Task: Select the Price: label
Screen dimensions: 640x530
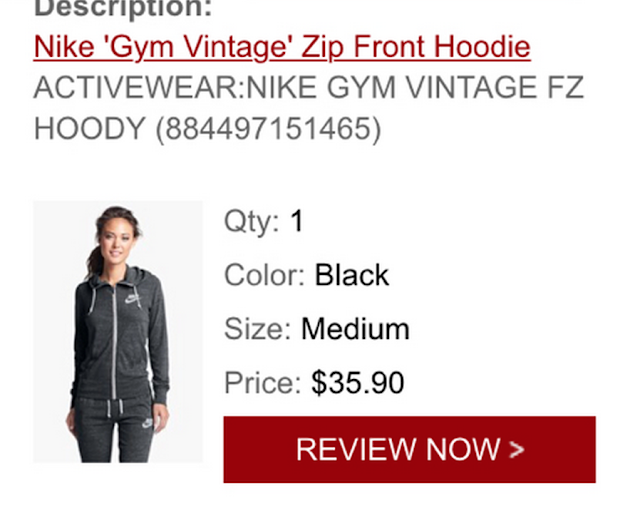Action: coord(263,383)
